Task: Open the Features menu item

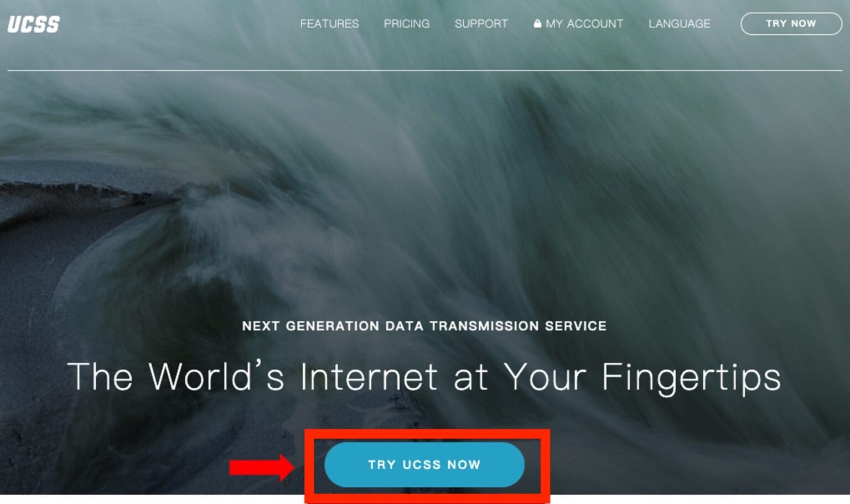Action: click(x=329, y=24)
